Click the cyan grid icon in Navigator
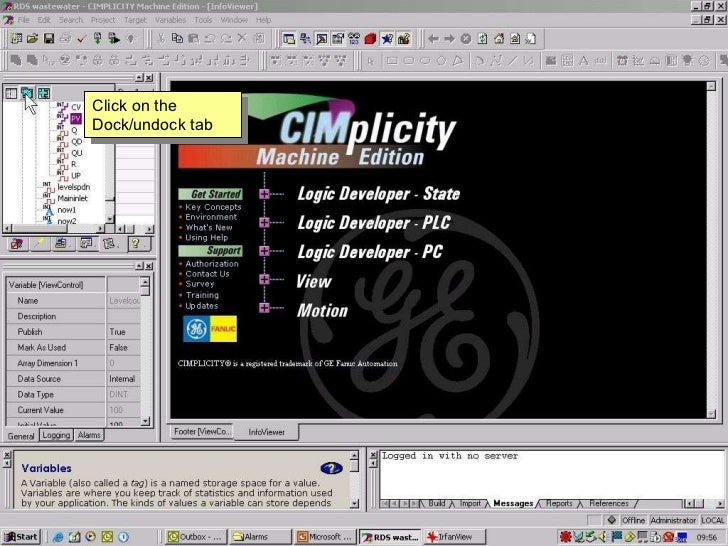Image resolution: width=728 pixels, height=546 pixels. click(44, 93)
